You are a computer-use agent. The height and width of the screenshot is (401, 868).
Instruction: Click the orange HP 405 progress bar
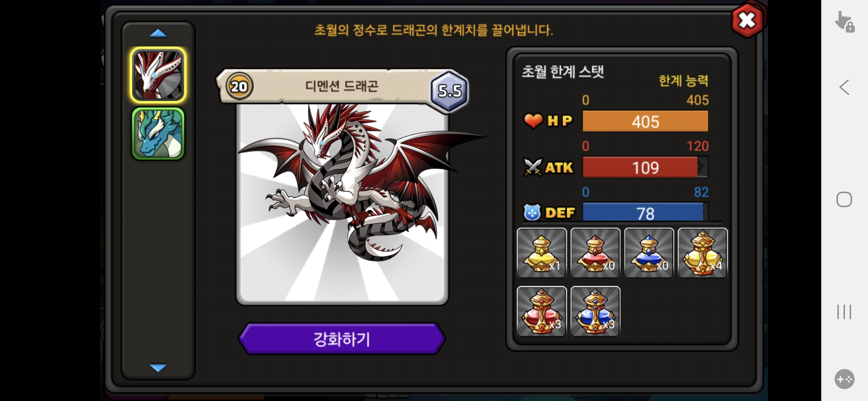(645, 121)
